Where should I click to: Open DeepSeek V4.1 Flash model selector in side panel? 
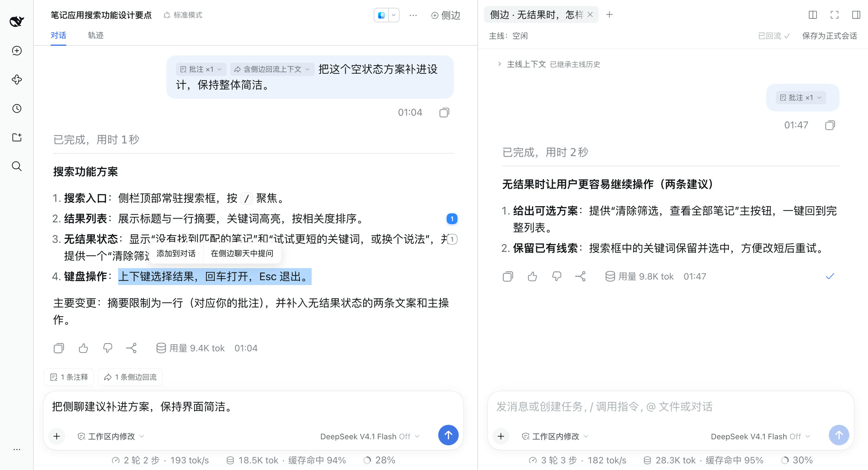[761, 436]
